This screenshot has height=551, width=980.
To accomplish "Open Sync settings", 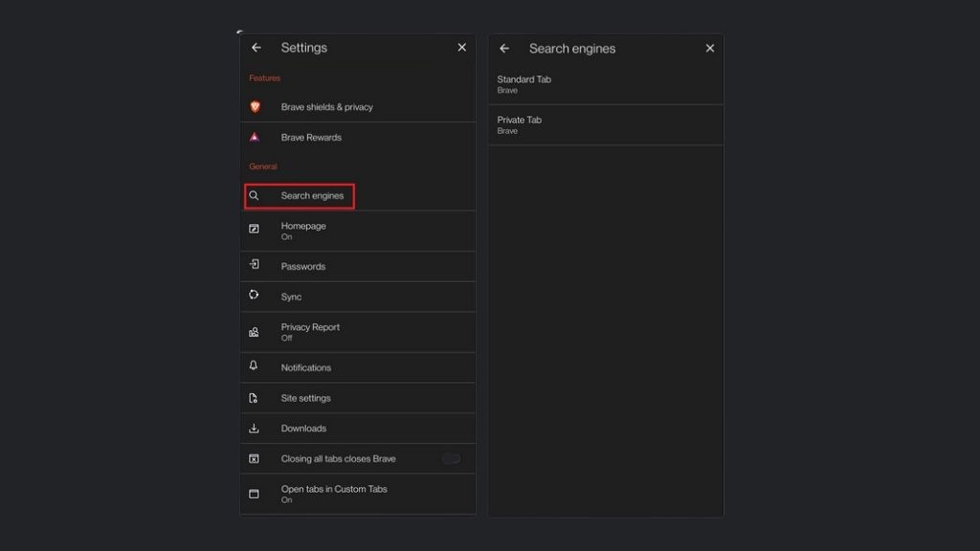I will 358,297.
